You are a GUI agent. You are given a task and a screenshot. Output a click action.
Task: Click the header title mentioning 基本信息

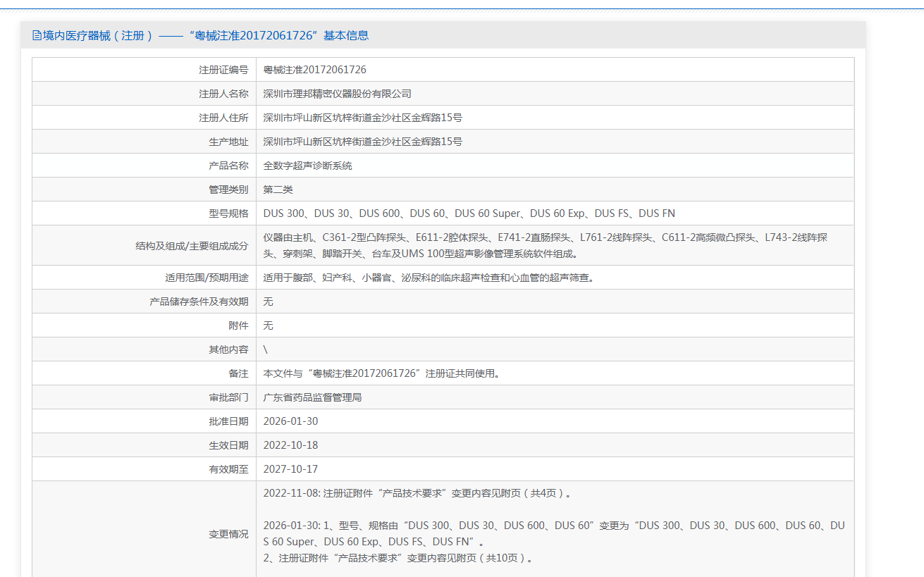point(206,35)
